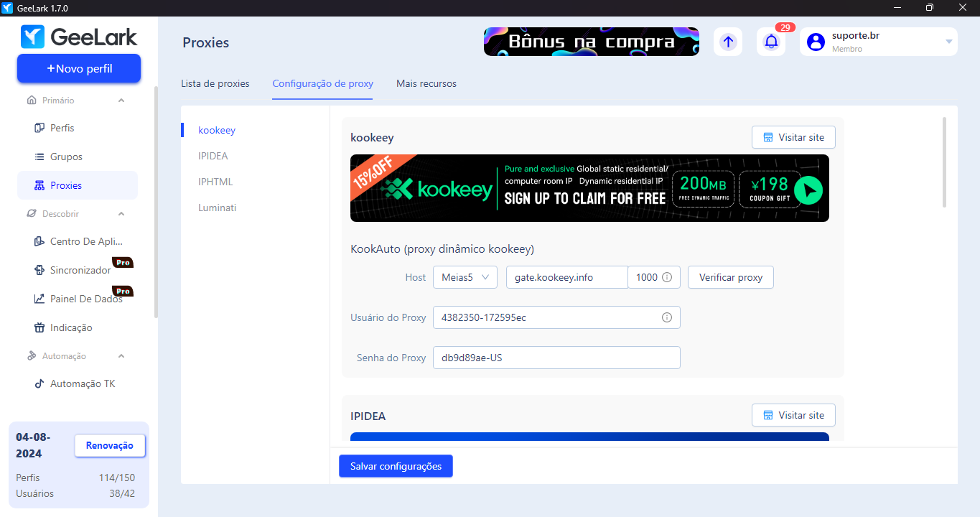Click the GeeLark title bar app icon
The image size is (980, 517).
(7, 8)
